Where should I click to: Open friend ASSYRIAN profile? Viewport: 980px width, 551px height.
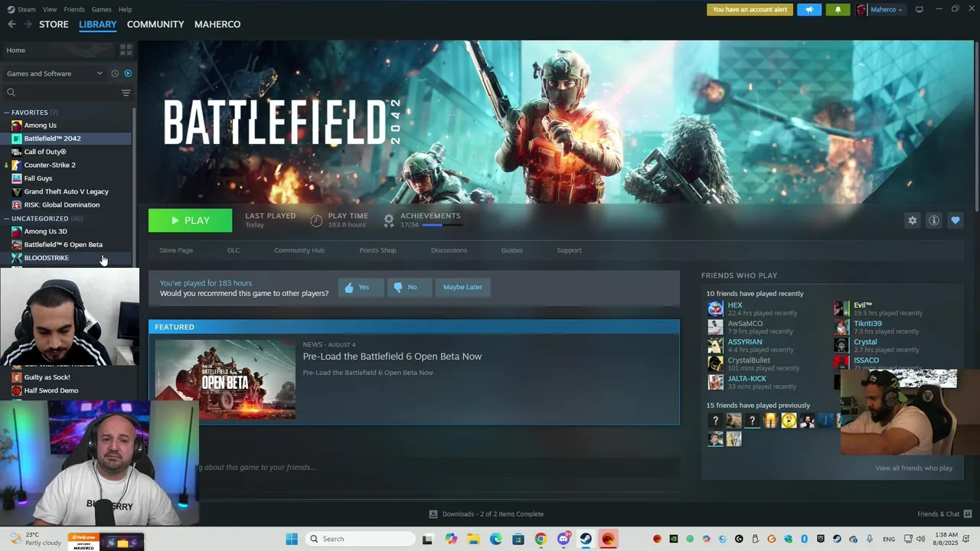[745, 342]
